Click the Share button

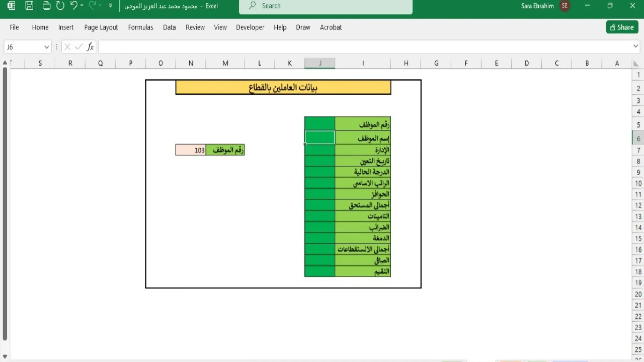pyautogui.click(x=622, y=27)
